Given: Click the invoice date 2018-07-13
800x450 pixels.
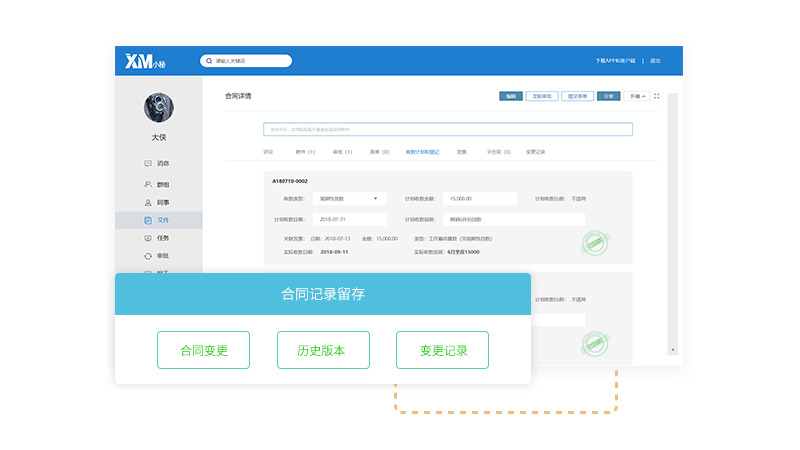Looking at the screenshot, I should click(x=337, y=239).
